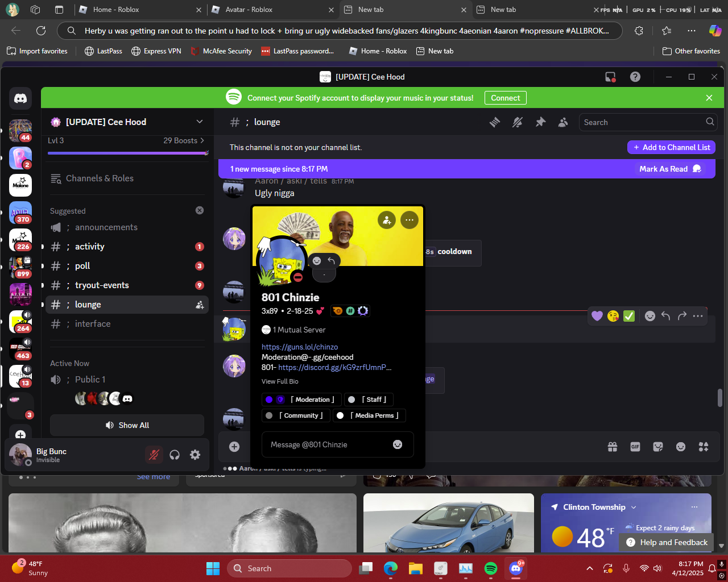This screenshot has height=582, width=728.
Task: Dismiss Suggested channels section
Action: (200, 210)
